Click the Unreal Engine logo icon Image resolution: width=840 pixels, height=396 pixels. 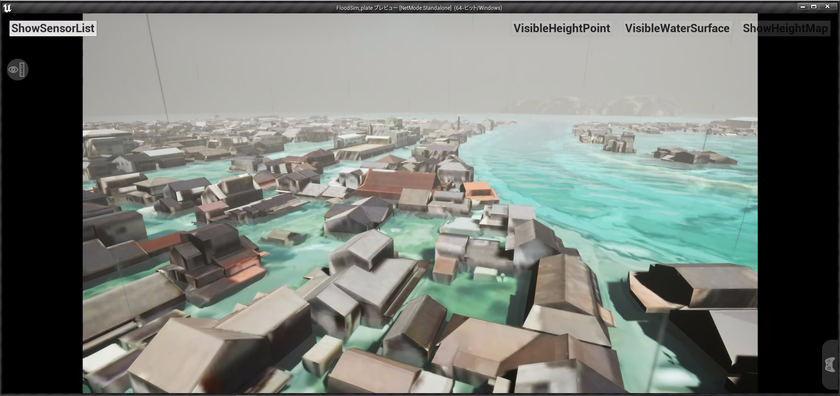click(7, 8)
